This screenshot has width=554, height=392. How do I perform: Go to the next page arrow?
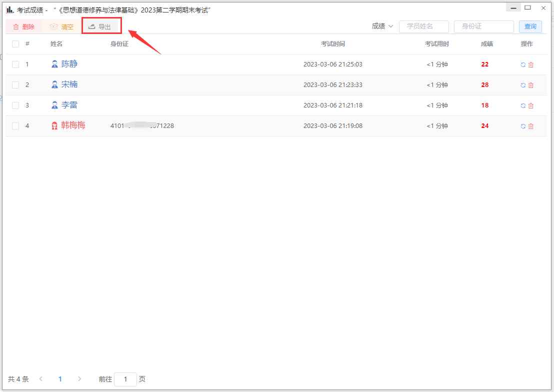click(x=79, y=379)
